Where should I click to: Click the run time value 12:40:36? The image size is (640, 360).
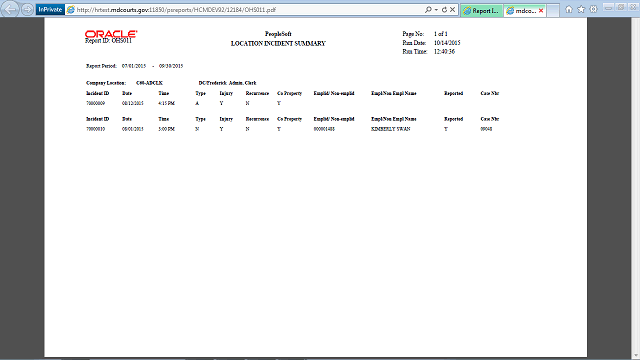click(x=444, y=52)
